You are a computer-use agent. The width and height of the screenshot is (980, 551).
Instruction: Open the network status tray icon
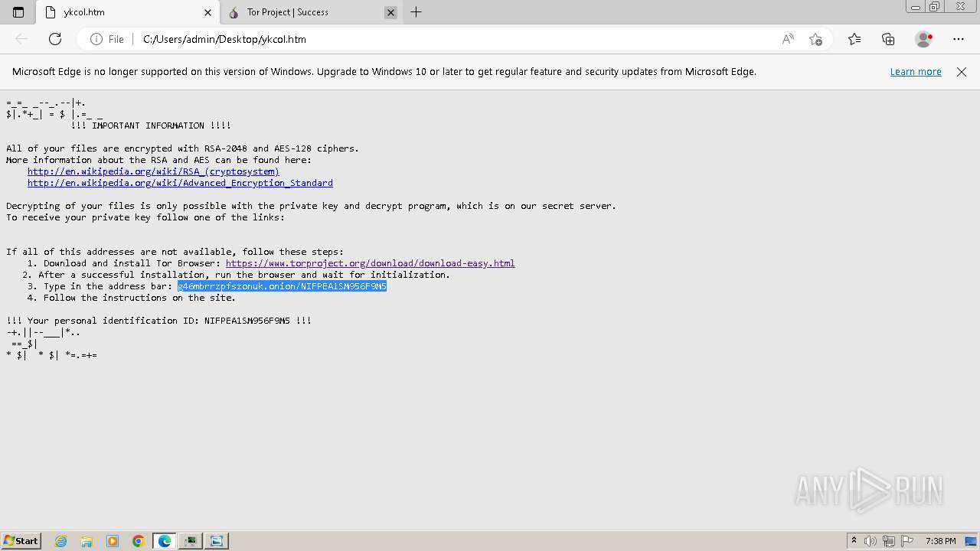click(x=889, y=541)
